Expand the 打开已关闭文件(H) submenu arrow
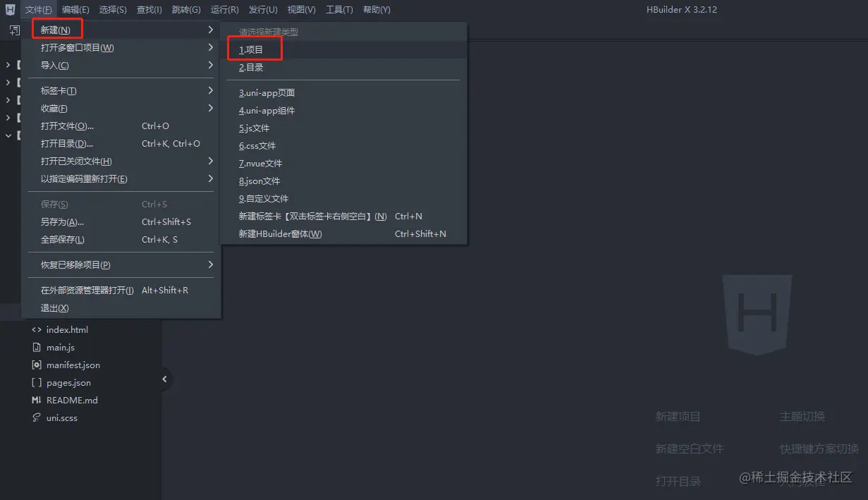This screenshot has height=500, width=868. (x=210, y=161)
